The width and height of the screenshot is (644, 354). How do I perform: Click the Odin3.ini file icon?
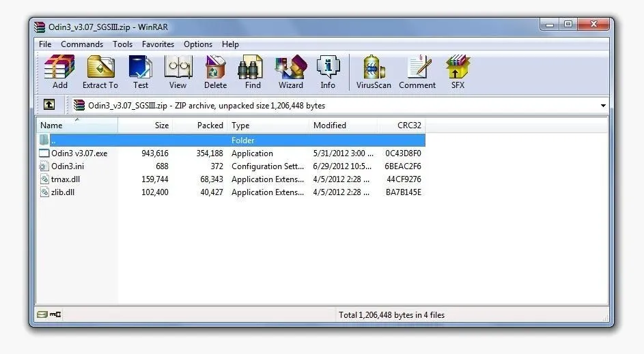click(44, 166)
